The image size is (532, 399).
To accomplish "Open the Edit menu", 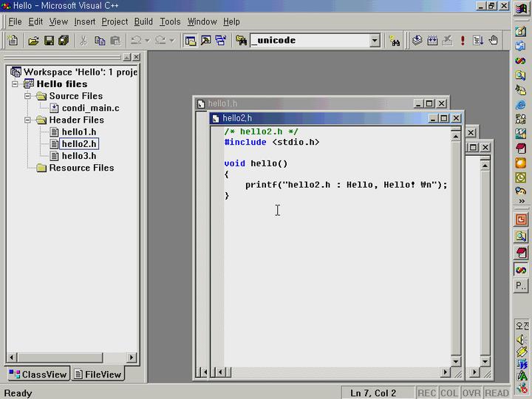I will coord(35,21).
